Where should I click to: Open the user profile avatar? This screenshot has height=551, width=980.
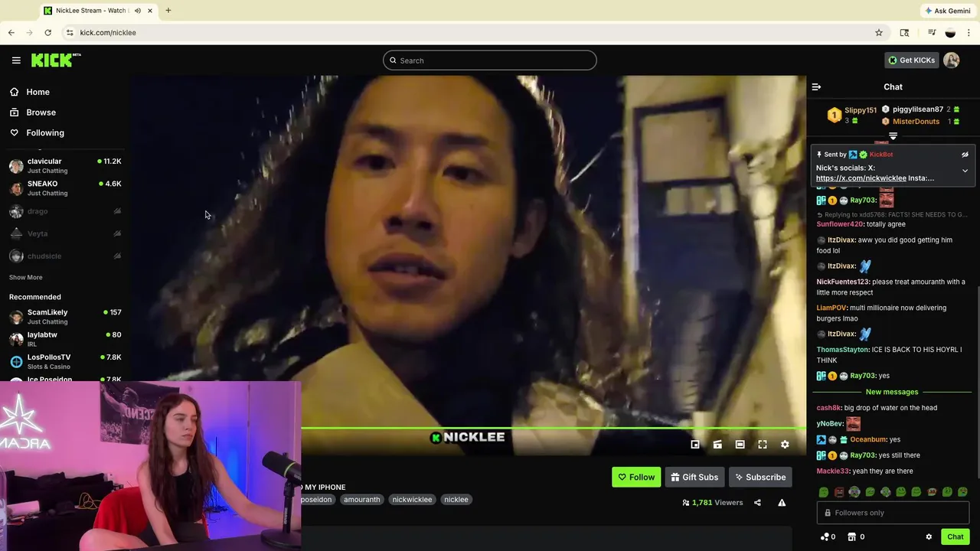click(x=952, y=60)
